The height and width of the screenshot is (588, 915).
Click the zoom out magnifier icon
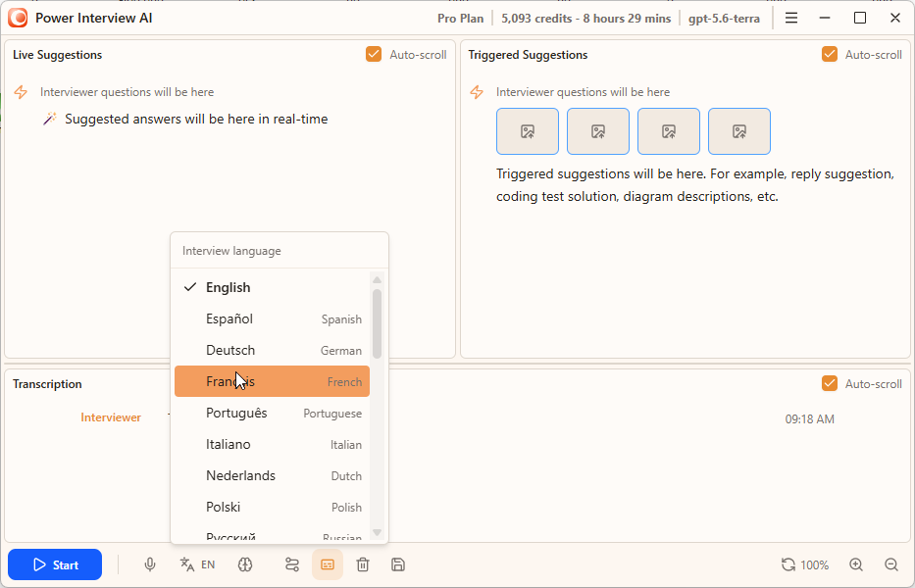coord(891,564)
